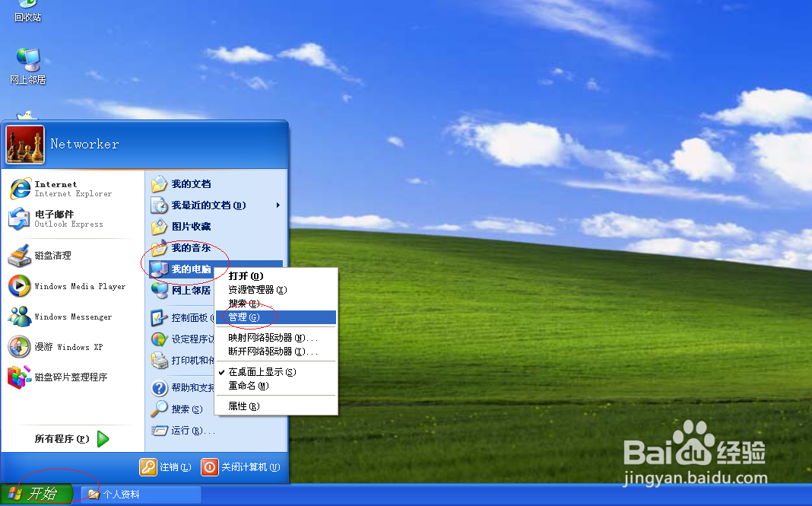Click the 开始 Start button

coord(36,494)
